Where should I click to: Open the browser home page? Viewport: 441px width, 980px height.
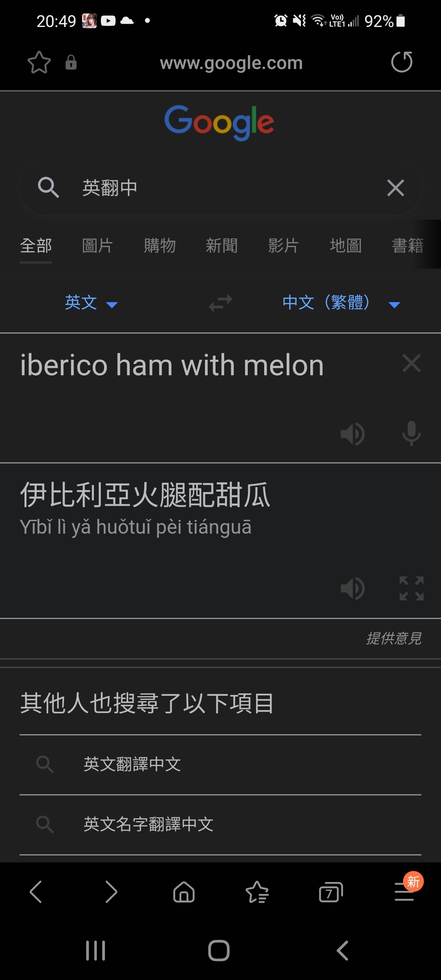point(184,891)
